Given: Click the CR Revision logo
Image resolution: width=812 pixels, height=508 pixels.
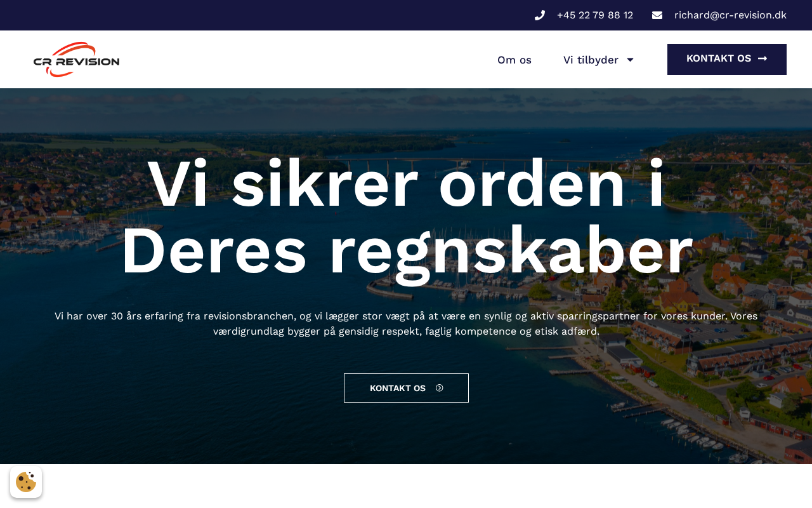Looking at the screenshot, I should click(x=76, y=60).
